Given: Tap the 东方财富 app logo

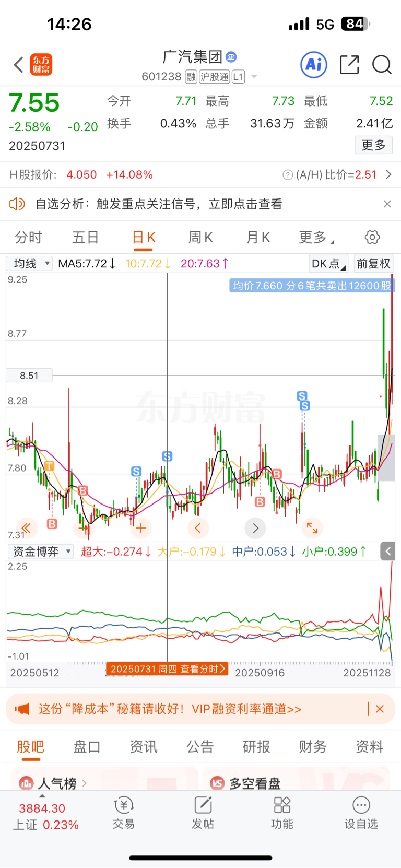Looking at the screenshot, I should click(41, 65).
